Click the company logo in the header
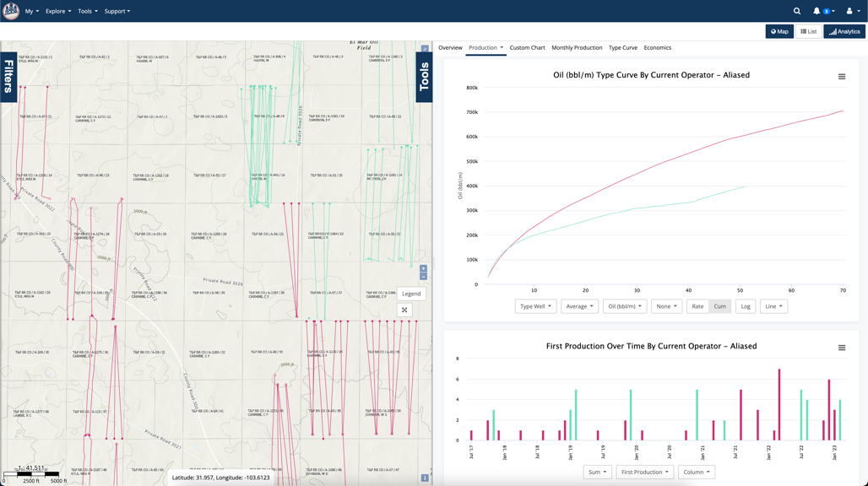 coord(11,11)
